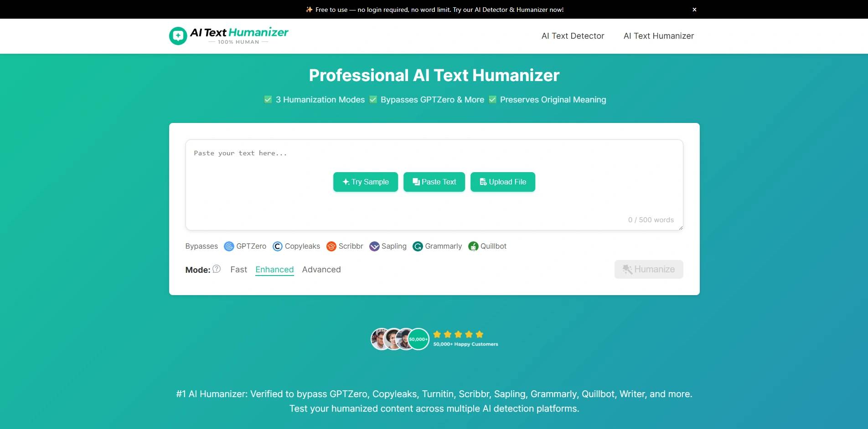Screen dimensions: 868x429
Task: Click the Paste Text button
Action: (434, 182)
